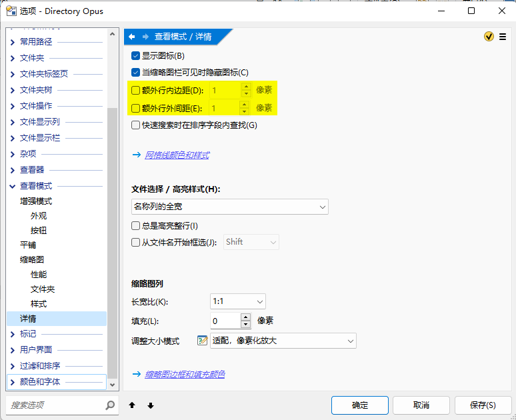Open 长宽比 1:1 dropdown
Screen dimensions: 516x420
pyautogui.click(x=237, y=301)
